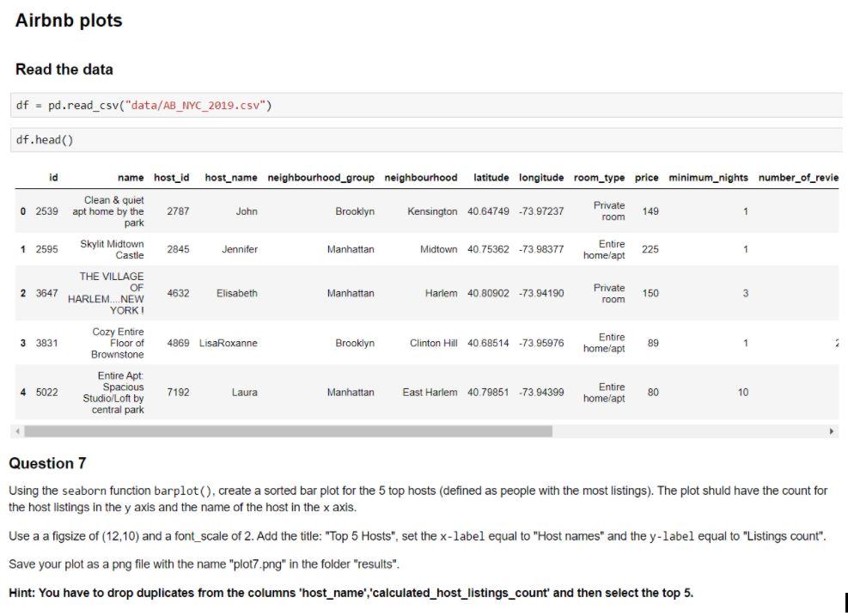Select the id cell 3647
848x616 pixels.
click(x=46, y=293)
